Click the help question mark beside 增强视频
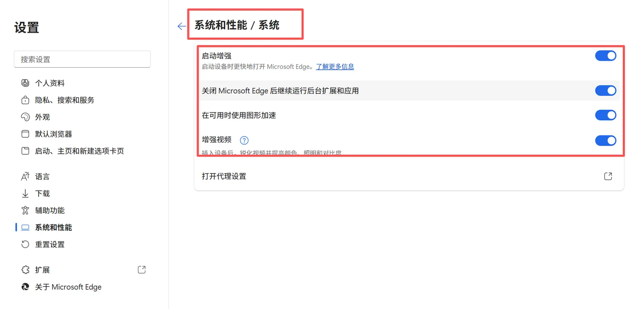The width and height of the screenshot is (644, 309). point(244,140)
